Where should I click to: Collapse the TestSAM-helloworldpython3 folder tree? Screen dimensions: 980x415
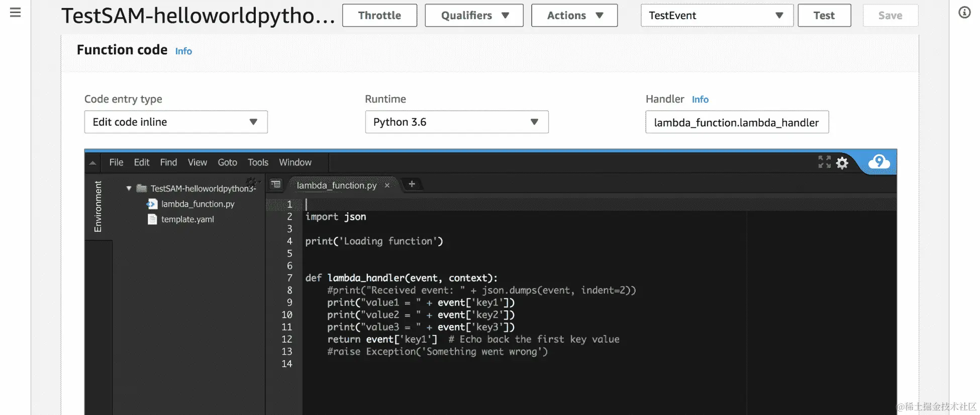(x=129, y=188)
